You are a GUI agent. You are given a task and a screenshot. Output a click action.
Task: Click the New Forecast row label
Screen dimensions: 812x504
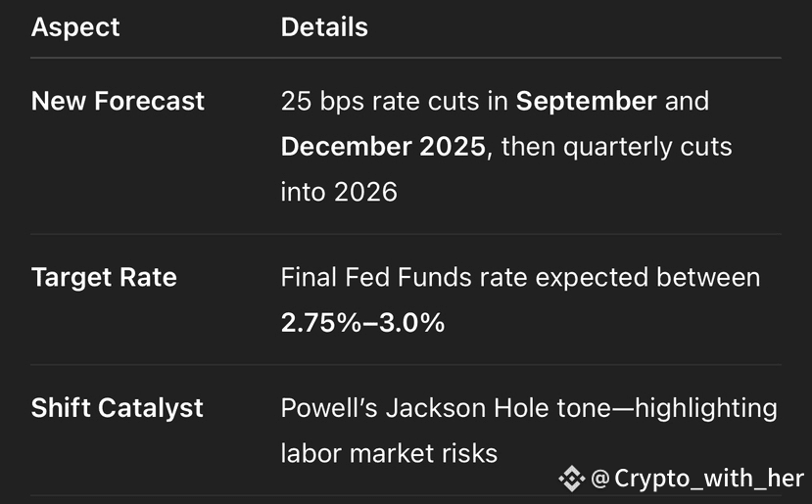point(118,101)
